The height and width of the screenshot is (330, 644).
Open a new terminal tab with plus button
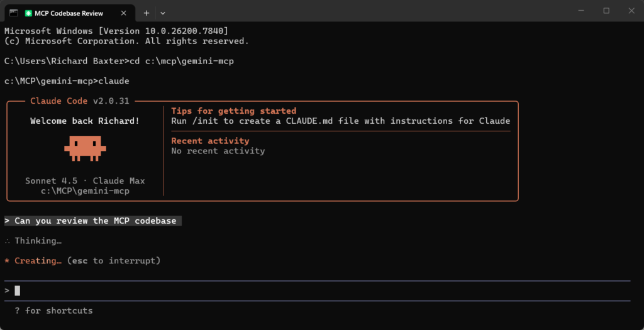click(147, 13)
